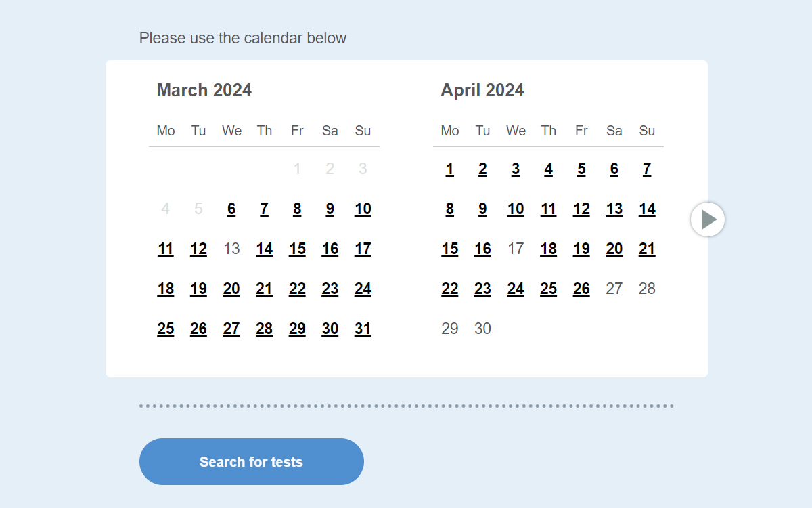Select April 18 in the calendar
This screenshot has width=812, height=508.
point(548,249)
